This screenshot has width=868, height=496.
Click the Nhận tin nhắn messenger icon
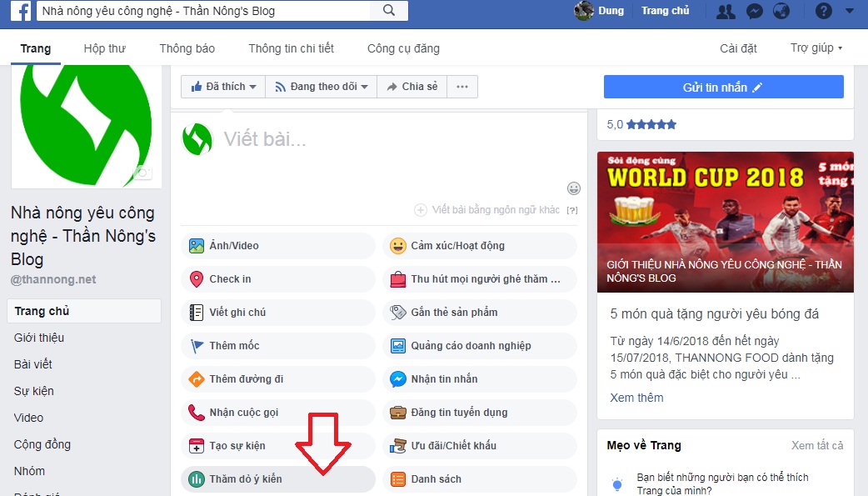(398, 379)
